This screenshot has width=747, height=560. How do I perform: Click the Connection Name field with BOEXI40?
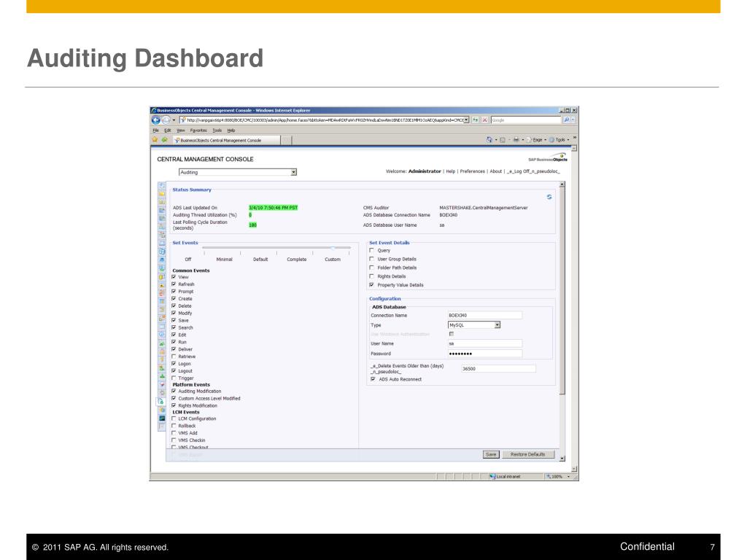click(x=485, y=315)
